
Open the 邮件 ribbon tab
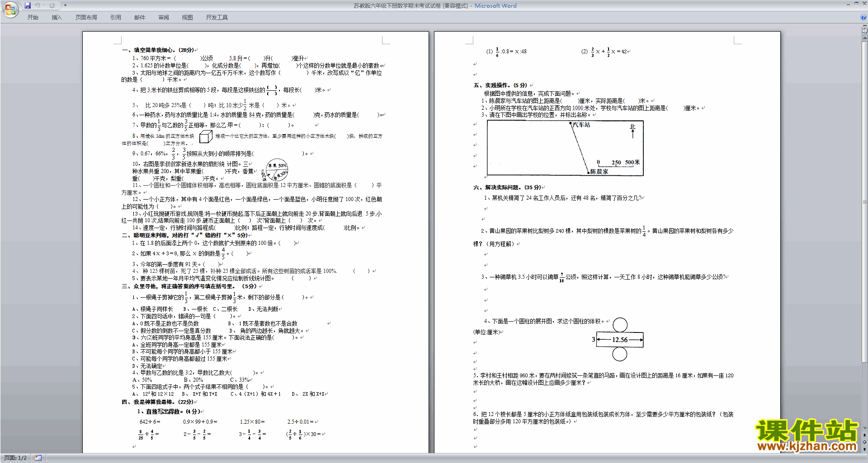point(140,17)
